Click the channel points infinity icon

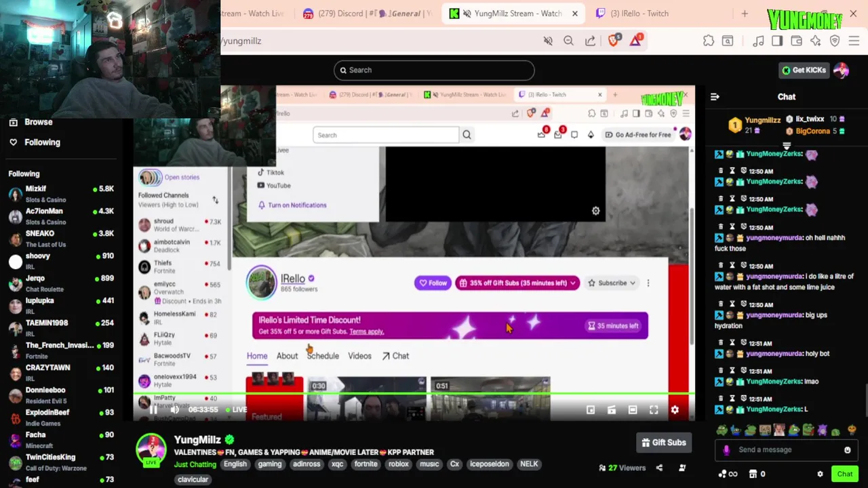pos(728,474)
